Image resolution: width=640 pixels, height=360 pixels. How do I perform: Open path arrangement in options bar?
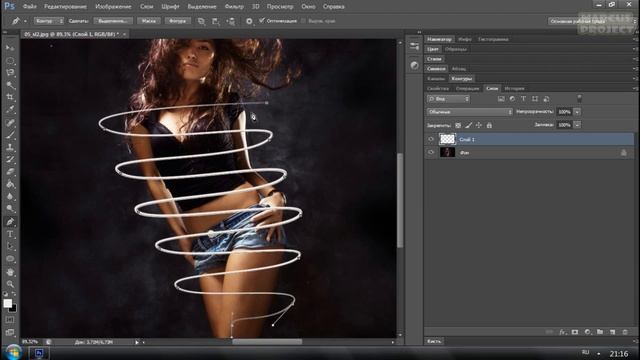click(x=231, y=21)
